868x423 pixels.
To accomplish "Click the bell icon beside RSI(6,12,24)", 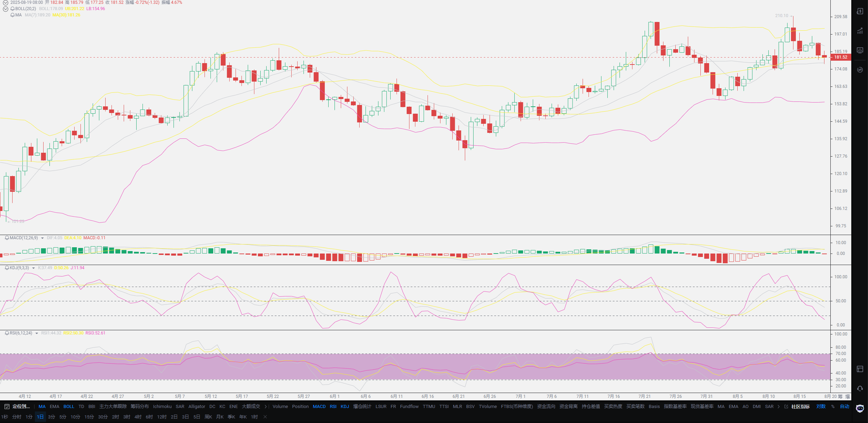I will pyautogui.click(x=7, y=333).
